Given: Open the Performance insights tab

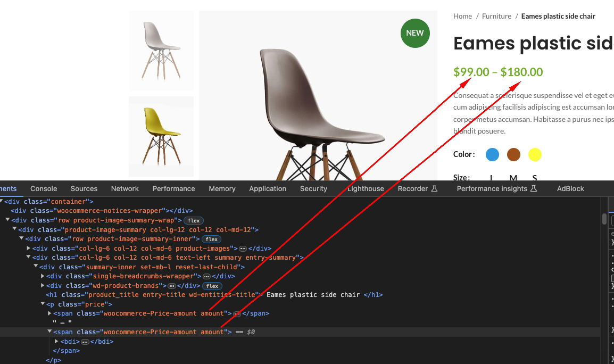Looking at the screenshot, I should pyautogui.click(x=496, y=189).
